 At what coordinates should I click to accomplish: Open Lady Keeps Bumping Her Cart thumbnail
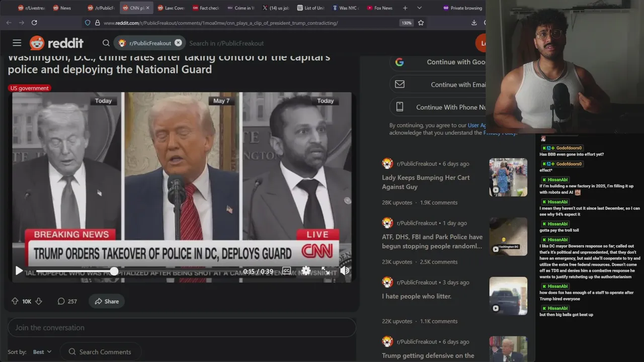click(508, 177)
